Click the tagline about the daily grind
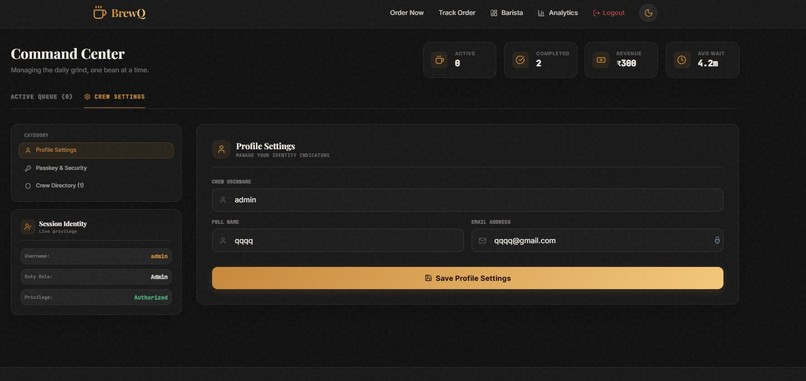The width and height of the screenshot is (806, 381). 80,70
